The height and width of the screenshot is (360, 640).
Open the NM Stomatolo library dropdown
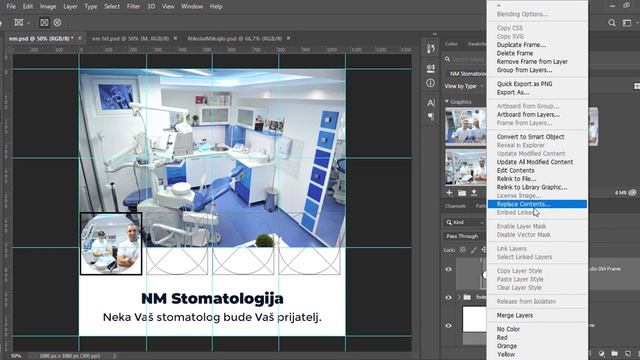coord(467,74)
